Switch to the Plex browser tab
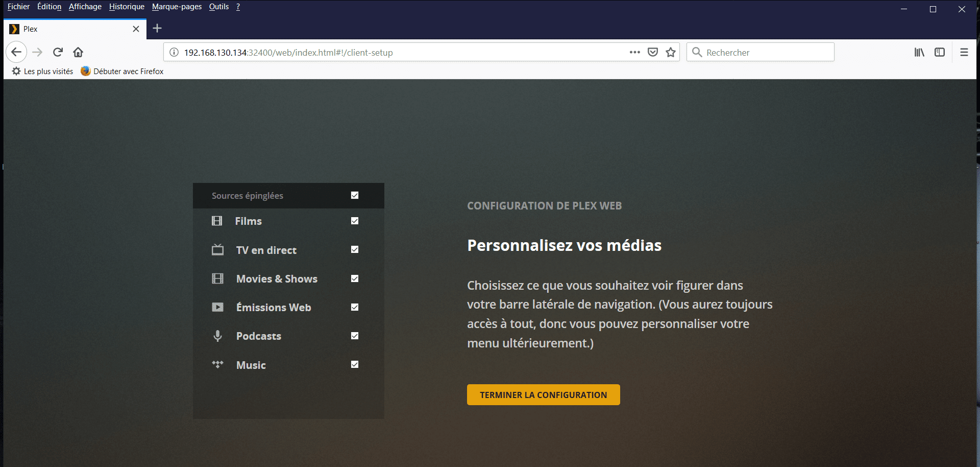The image size is (980, 467). 66,29
